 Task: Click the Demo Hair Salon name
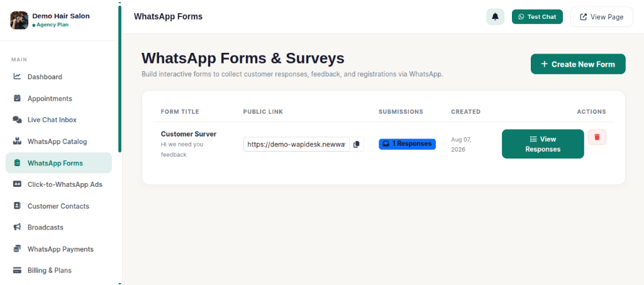[61, 16]
